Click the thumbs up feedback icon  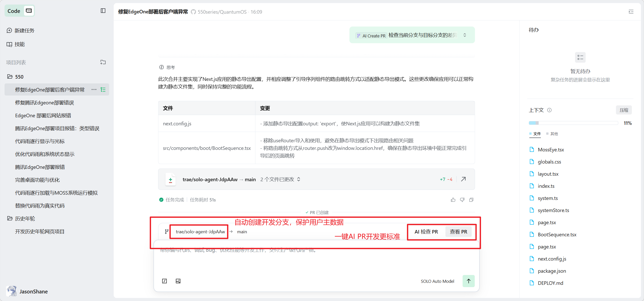click(453, 200)
